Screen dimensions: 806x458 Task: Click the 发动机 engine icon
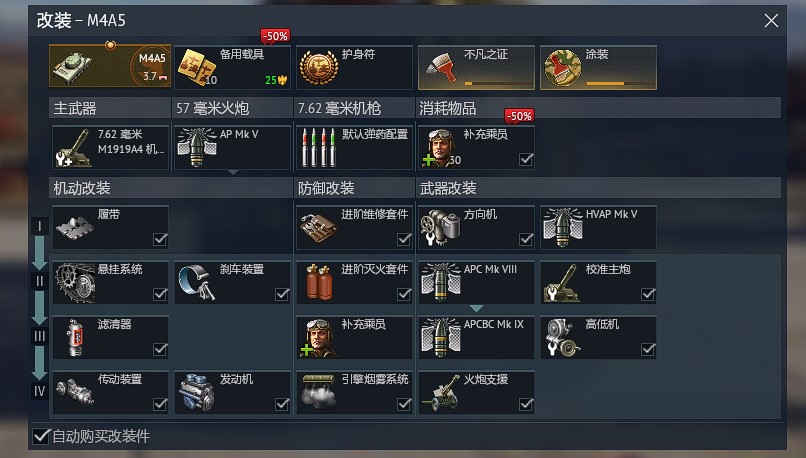tap(196, 393)
